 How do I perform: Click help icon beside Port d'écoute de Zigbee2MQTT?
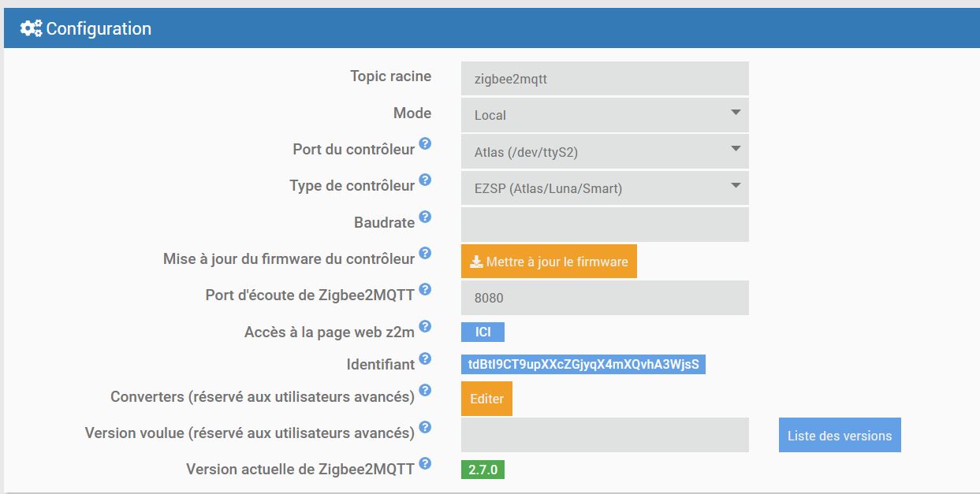(425, 289)
